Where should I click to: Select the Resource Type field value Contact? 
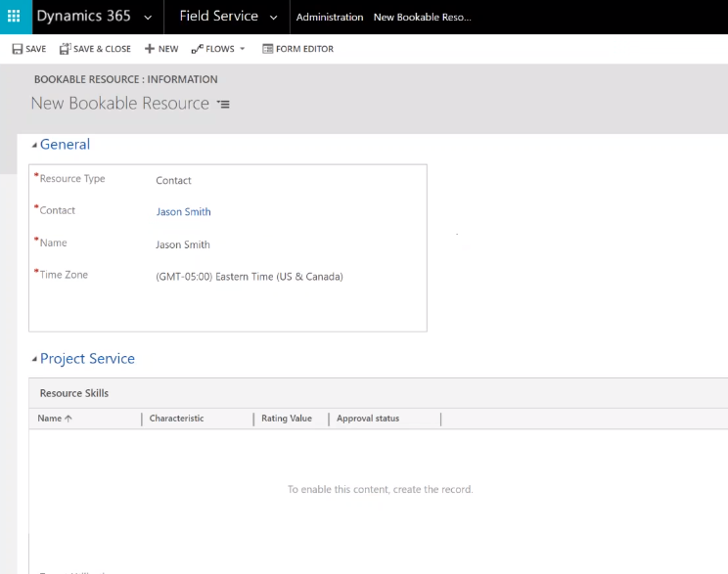tap(173, 181)
